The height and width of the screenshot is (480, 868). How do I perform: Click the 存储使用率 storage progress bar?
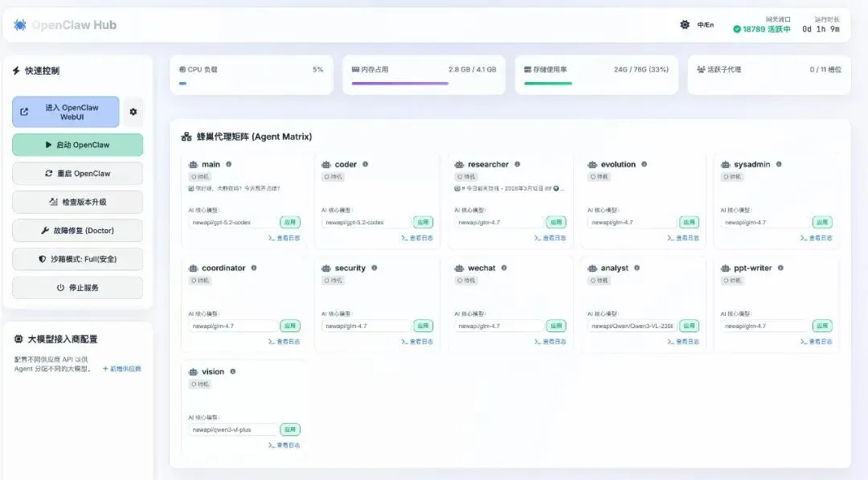click(x=596, y=84)
